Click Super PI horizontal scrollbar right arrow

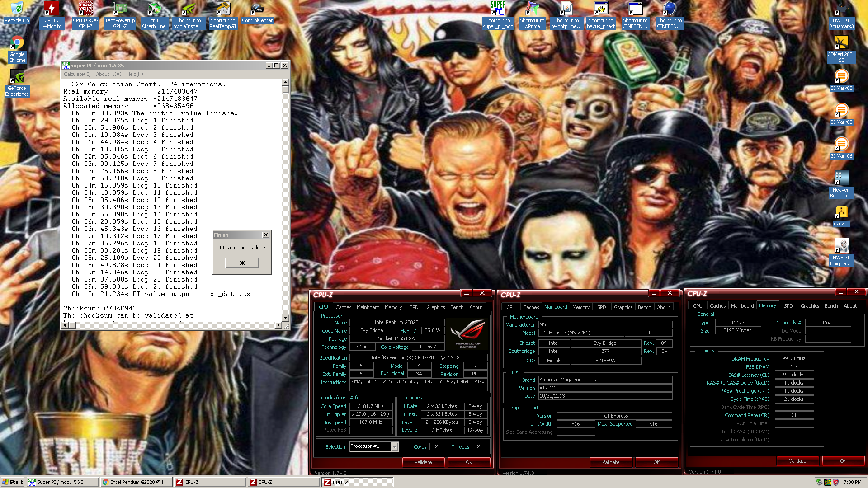278,325
